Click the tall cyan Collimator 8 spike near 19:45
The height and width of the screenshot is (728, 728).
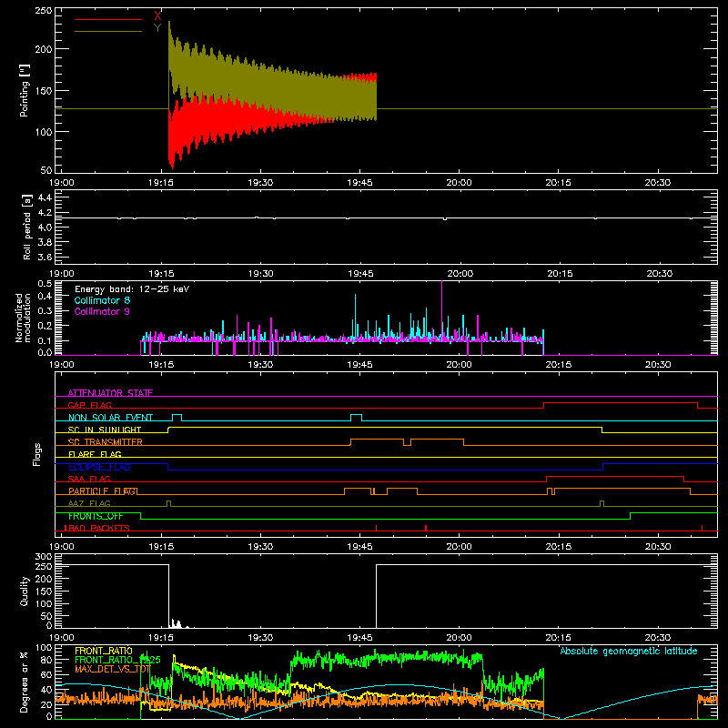(x=356, y=316)
